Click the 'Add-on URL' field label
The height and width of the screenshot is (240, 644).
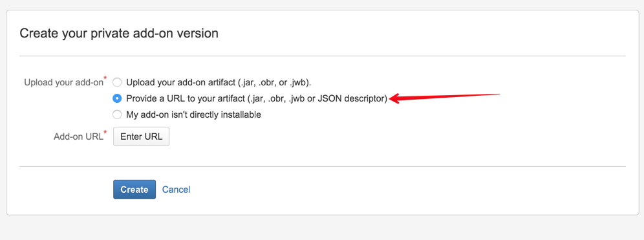(x=78, y=137)
